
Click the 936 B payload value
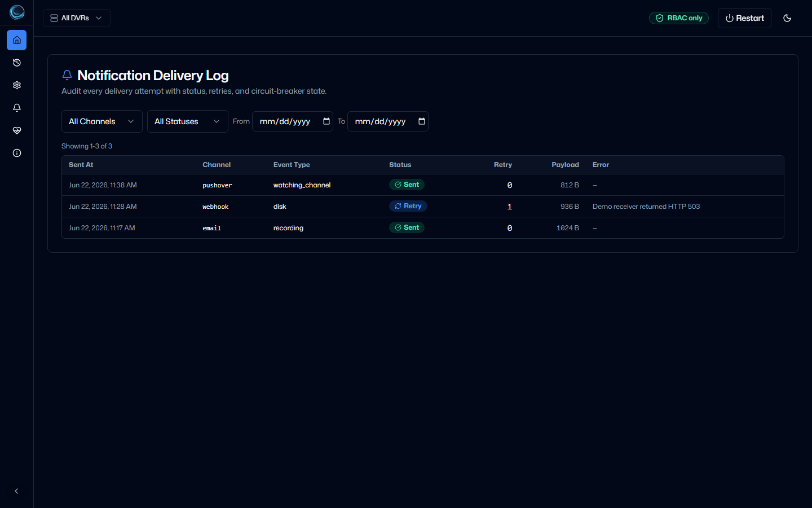(x=570, y=207)
